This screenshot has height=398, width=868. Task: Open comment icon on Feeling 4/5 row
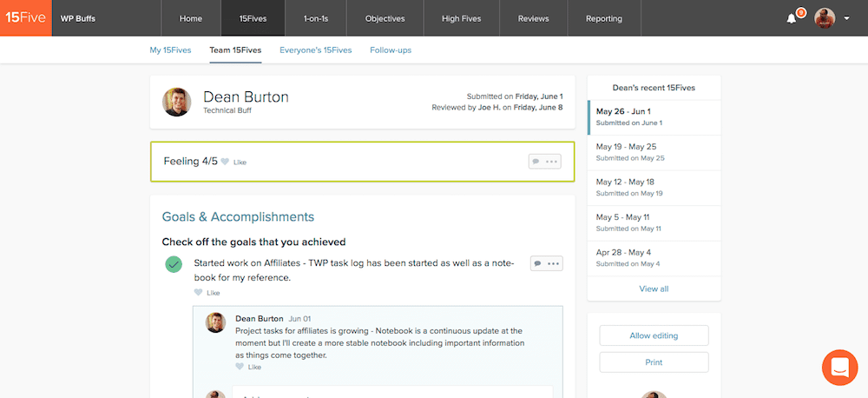[536, 162]
